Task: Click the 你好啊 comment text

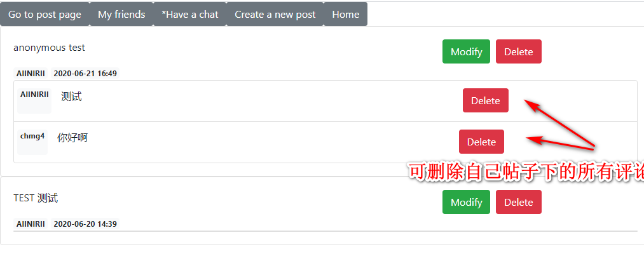Action: (72, 137)
